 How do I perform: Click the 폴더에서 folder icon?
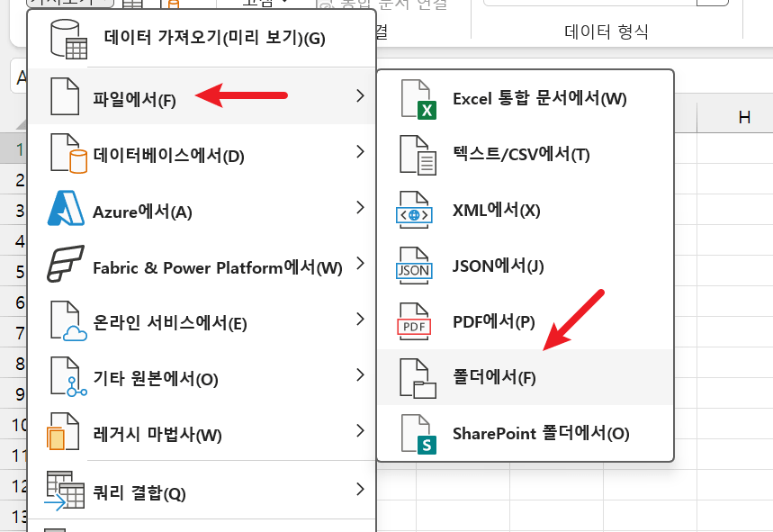[418, 378]
